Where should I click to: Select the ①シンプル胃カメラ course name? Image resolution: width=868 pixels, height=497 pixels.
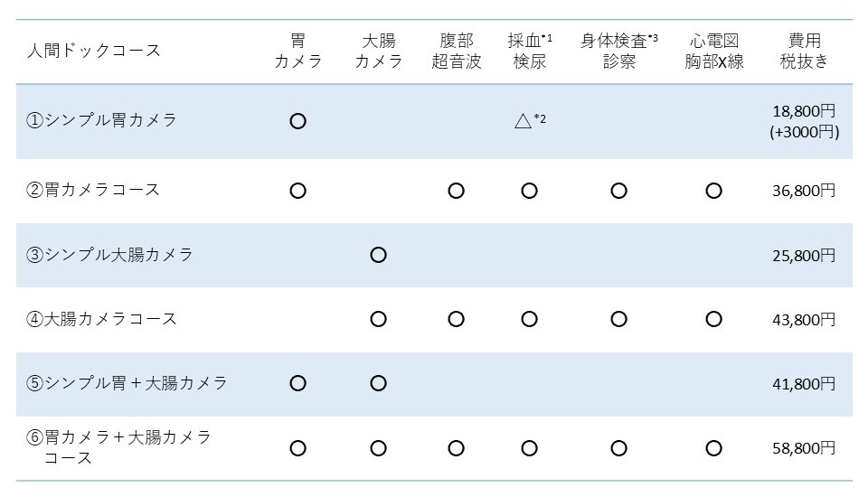pyautogui.click(x=102, y=120)
